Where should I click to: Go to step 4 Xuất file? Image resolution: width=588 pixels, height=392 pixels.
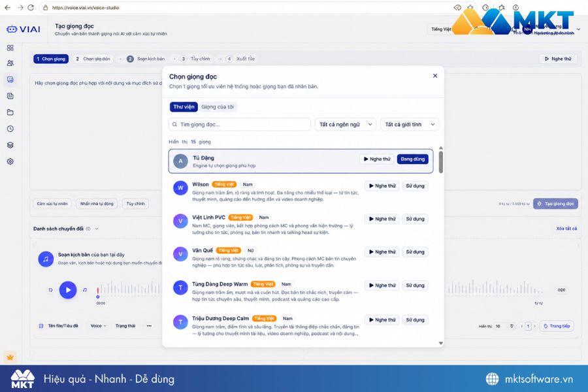coord(240,59)
